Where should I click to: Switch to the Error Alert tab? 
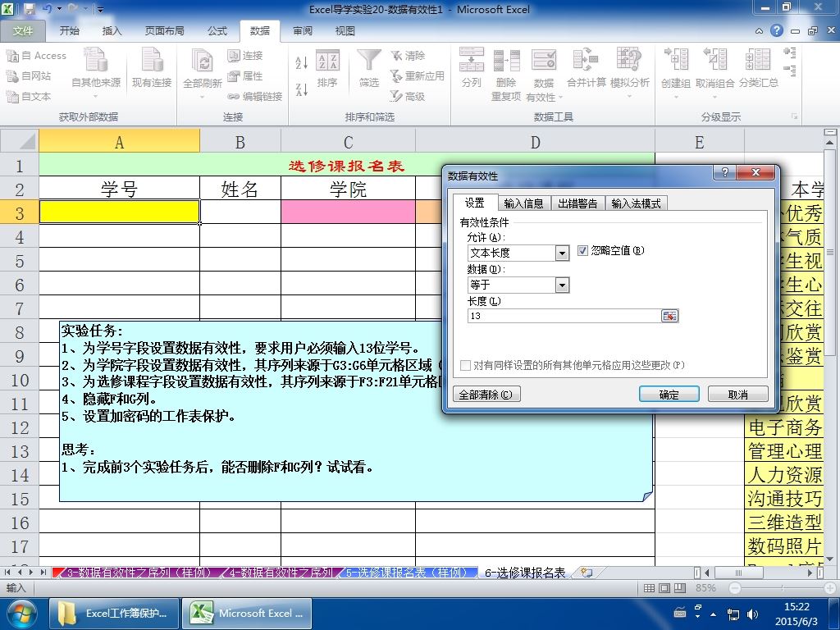577,203
